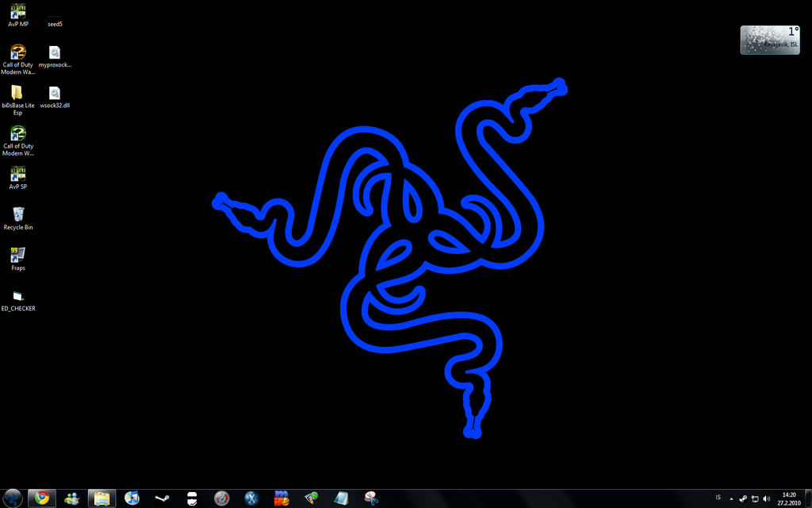Viewport: 812px width, 508px height.
Task: Launch mIRC from the taskbar
Action: pyautogui.click(x=282, y=498)
